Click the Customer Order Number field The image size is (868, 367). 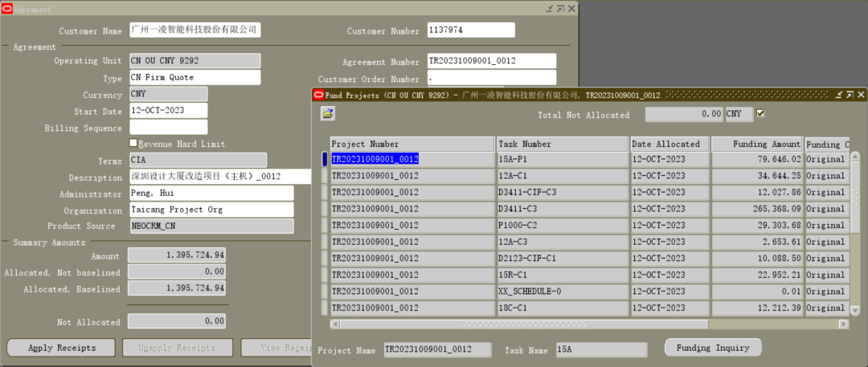pyautogui.click(x=492, y=78)
